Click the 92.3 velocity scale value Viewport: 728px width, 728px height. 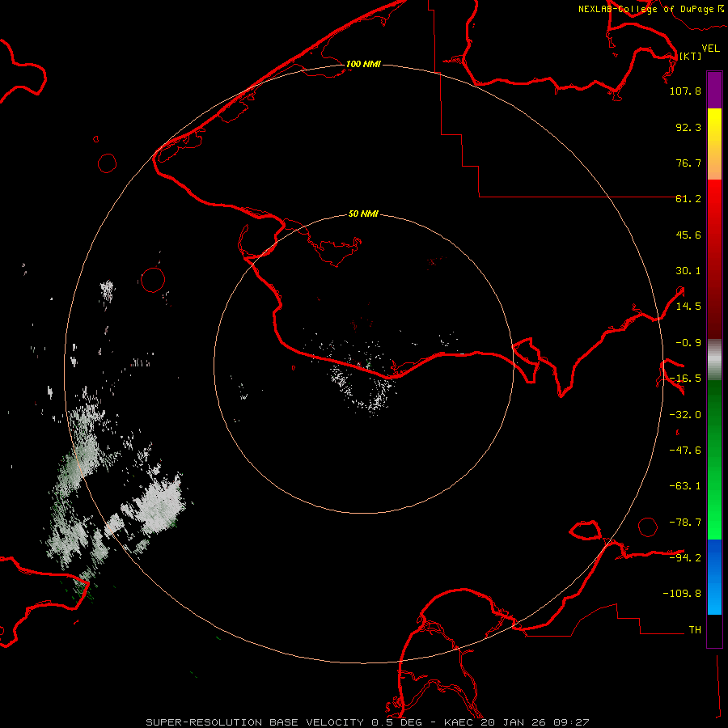click(x=688, y=128)
